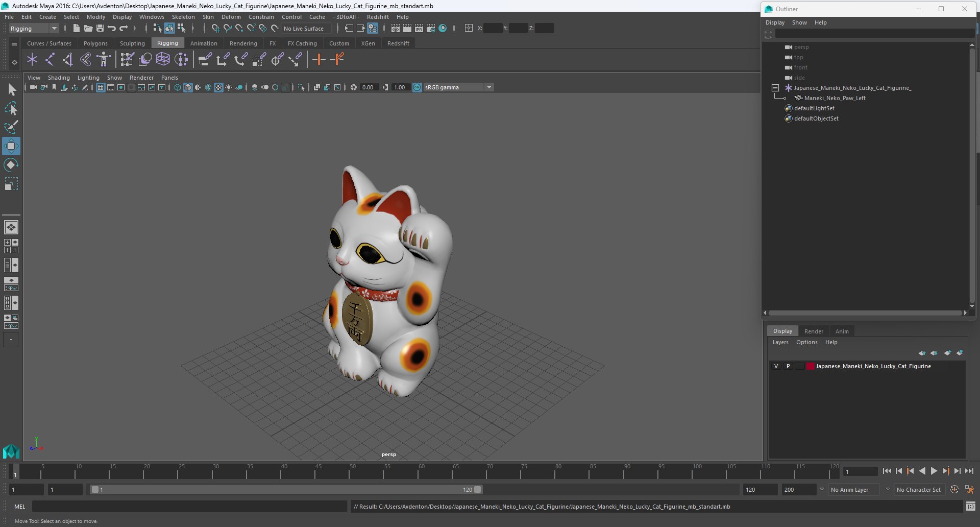Click the Lattice deformer shelf icon

pos(163,59)
